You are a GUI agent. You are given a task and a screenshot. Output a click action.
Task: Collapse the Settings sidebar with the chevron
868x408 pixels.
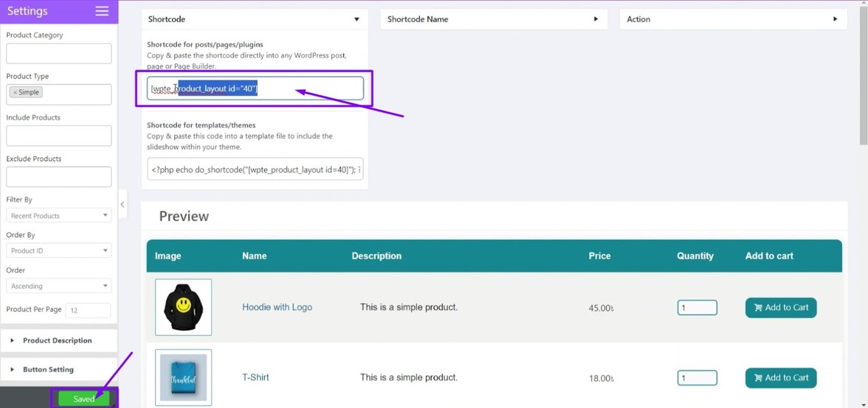[122, 204]
